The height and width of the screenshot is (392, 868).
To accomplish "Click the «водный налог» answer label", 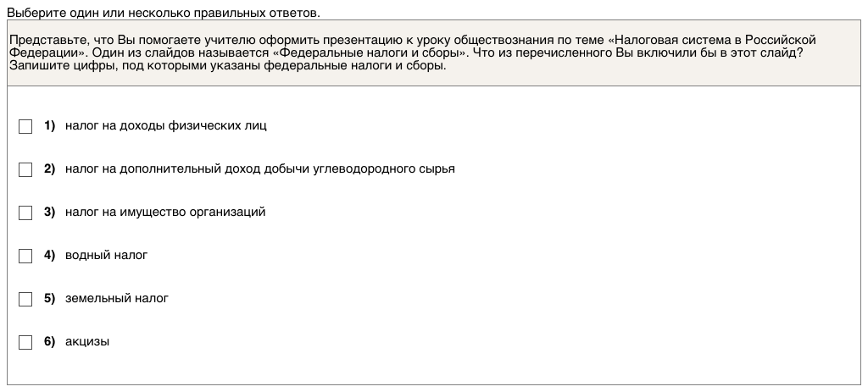I will tap(106, 256).
